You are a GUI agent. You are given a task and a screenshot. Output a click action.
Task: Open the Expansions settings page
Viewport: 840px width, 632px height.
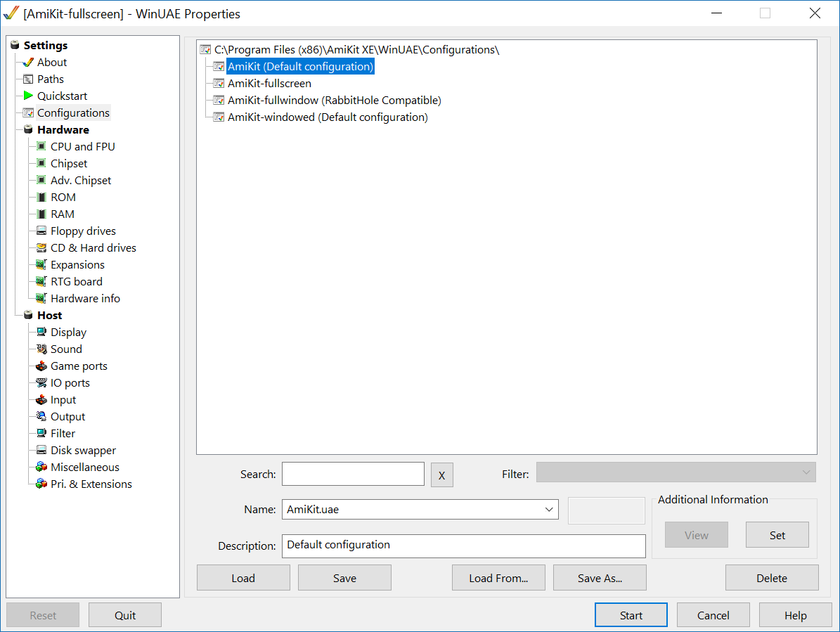click(x=78, y=264)
